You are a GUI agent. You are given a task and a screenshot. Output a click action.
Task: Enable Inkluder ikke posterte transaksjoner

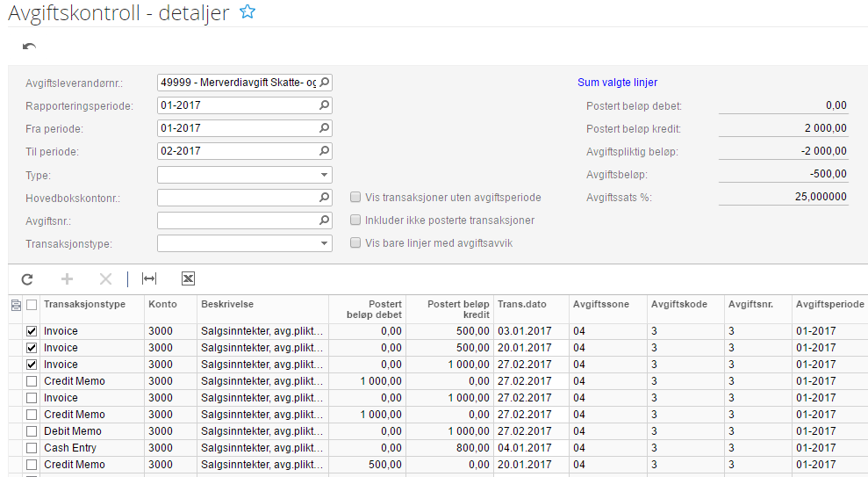tap(355, 220)
